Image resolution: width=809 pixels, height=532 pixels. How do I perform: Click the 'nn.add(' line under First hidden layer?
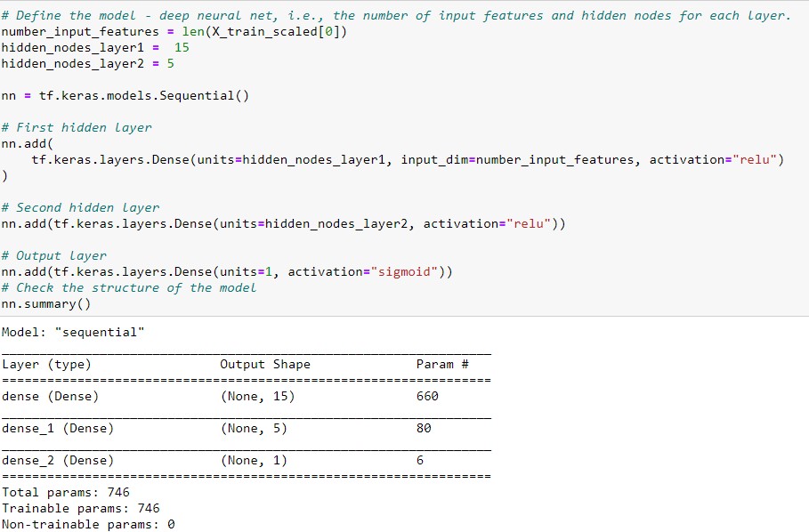click(28, 143)
